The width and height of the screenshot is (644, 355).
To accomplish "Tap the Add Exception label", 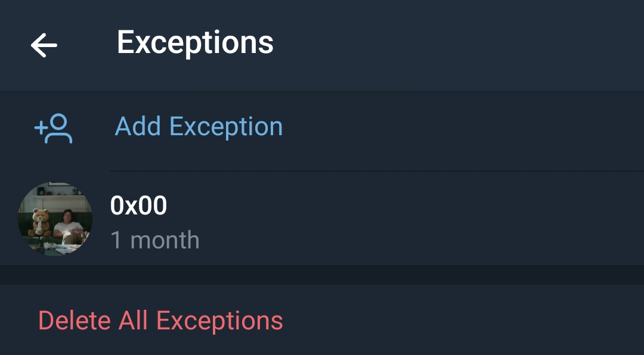I will (199, 127).
